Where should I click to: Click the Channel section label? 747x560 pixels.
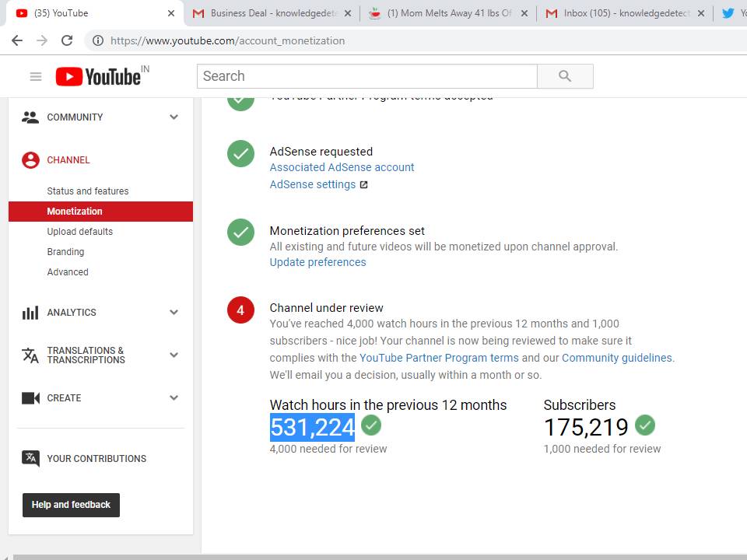coord(68,160)
